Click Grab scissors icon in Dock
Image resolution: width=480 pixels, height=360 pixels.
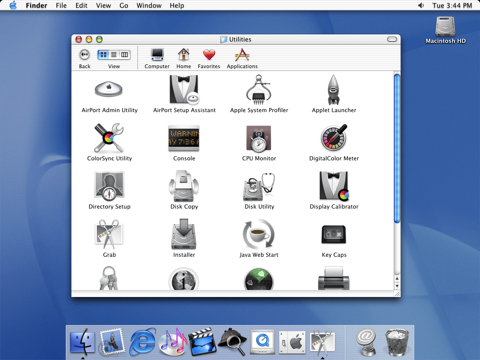(x=322, y=342)
